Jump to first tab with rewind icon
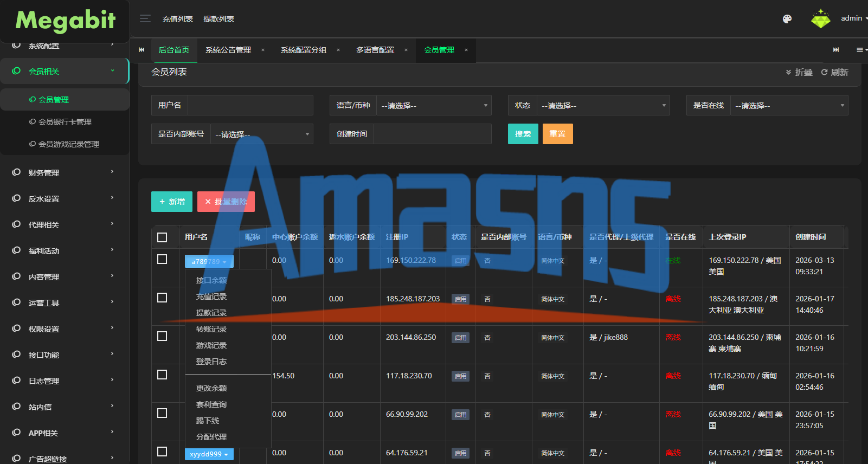This screenshot has width=868, height=464. coord(142,50)
